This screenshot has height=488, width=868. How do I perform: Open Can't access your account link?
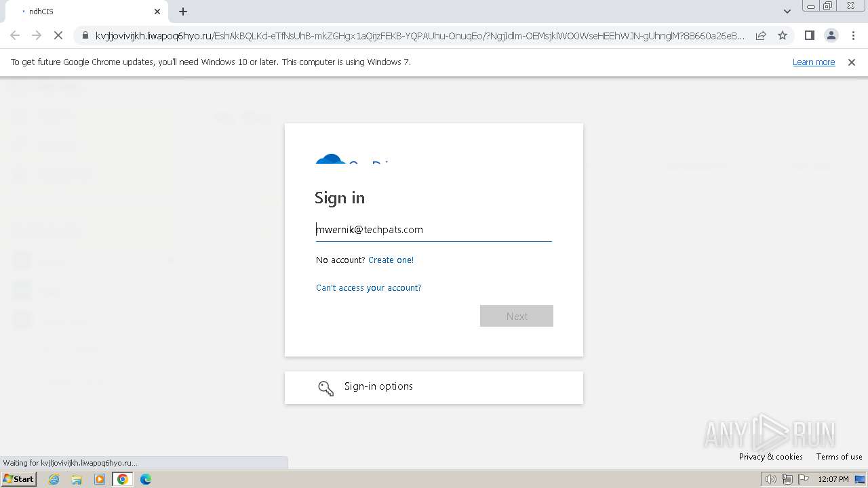point(368,287)
